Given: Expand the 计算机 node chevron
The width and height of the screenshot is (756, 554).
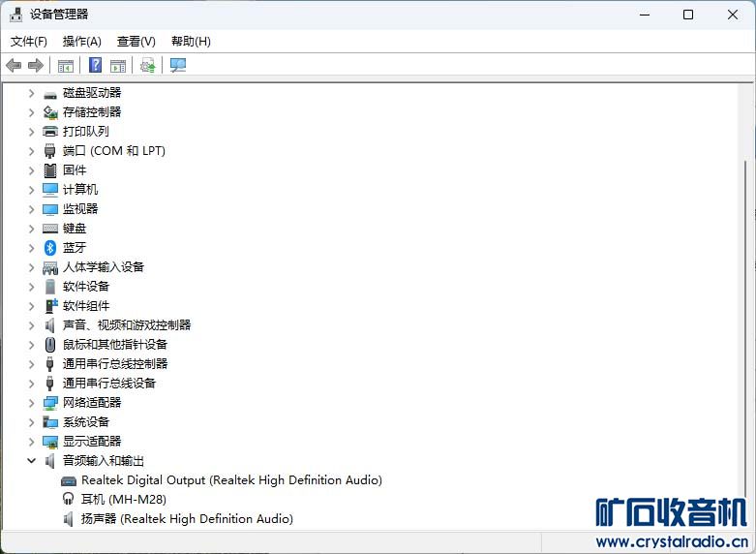Looking at the screenshot, I should point(31,190).
